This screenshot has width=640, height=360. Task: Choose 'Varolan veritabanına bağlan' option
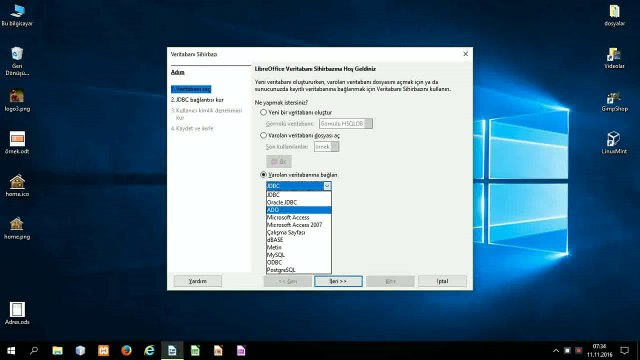[x=299, y=175]
